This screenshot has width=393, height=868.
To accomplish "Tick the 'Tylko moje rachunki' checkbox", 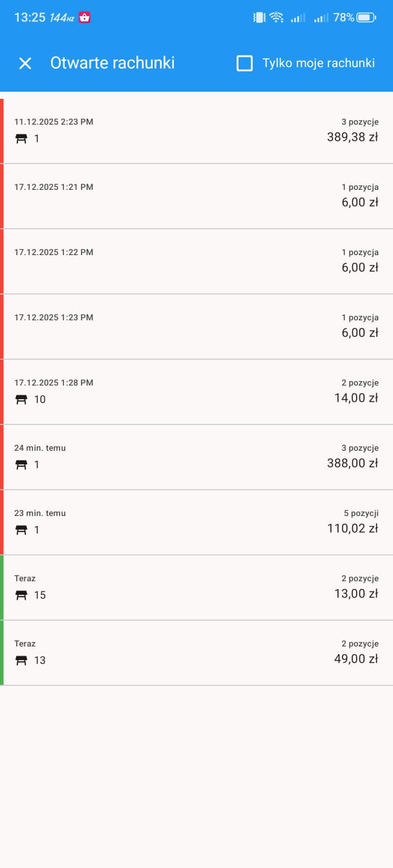I will (244, 63).
